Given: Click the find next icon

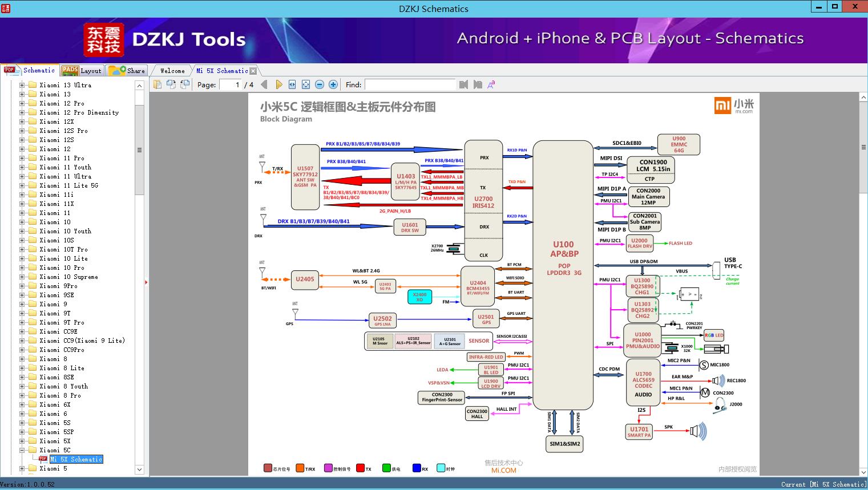Looking at the screenshot, I should pyautogui.click(x=477, y=84).
